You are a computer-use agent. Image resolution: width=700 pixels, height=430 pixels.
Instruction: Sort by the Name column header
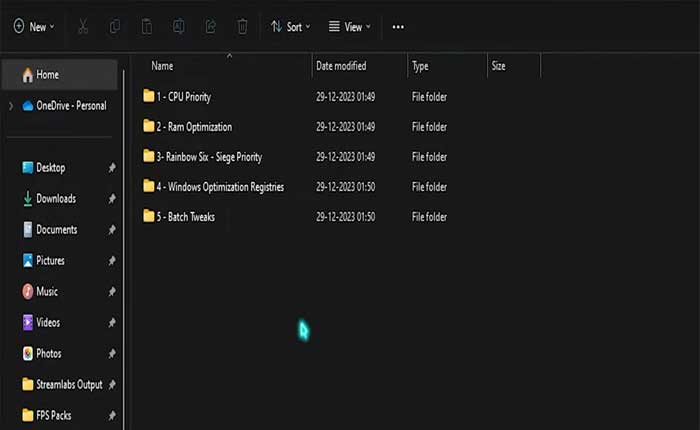(162, 66)
